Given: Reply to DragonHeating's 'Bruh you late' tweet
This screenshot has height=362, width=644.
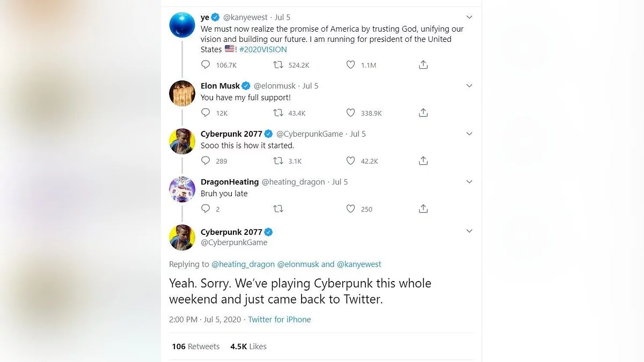Looking at the screenshot, I should pyautogui.click(x=206, y=209).
